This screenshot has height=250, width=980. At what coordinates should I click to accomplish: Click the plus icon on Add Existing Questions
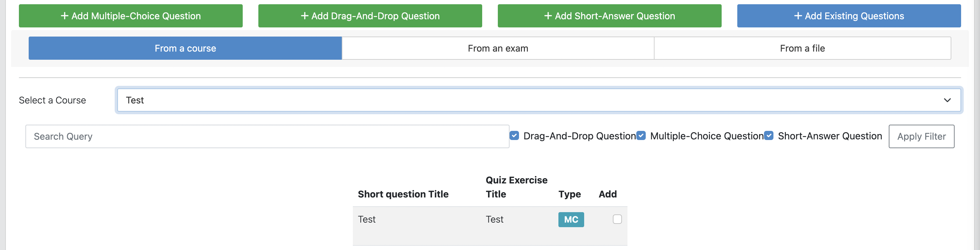pos(798,16)
